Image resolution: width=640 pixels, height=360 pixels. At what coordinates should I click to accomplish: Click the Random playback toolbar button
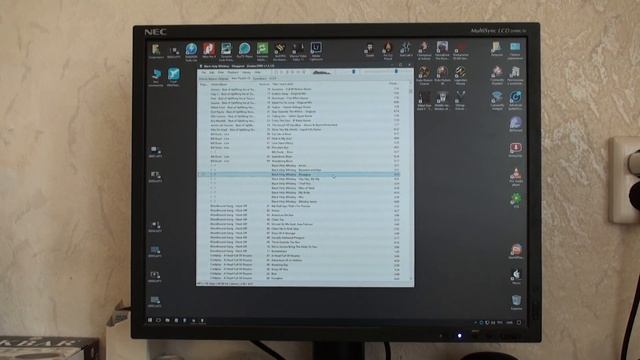pyautogui.click(x=303, y=72)
